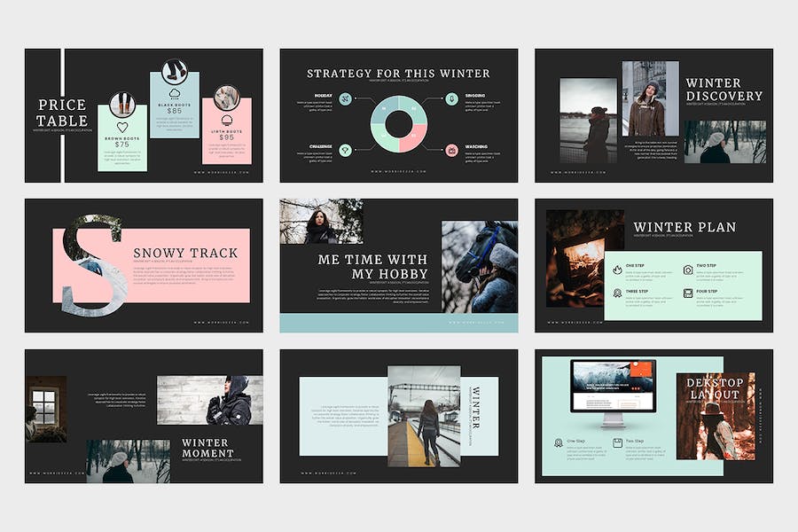The height and width of the screenshot is (532, 798).
Task: Select the train platform photo in Winter slide
Action: pos(424,416)
